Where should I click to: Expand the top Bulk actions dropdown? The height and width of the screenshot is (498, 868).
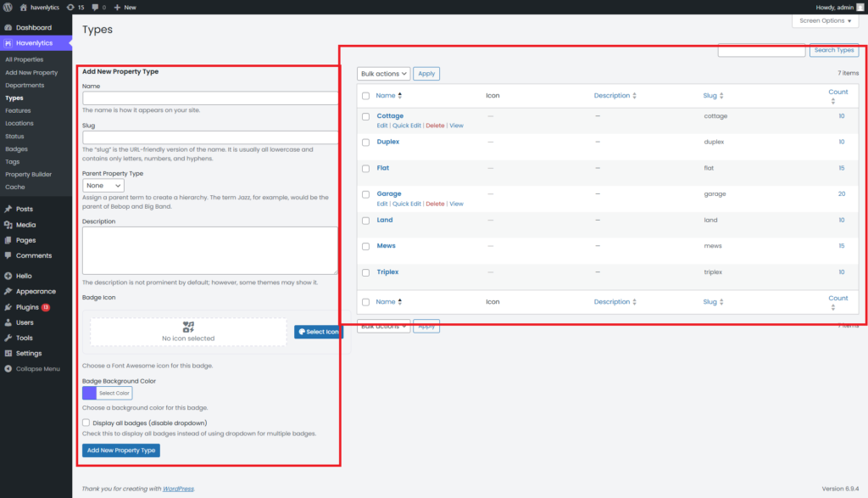pos(383,74)
